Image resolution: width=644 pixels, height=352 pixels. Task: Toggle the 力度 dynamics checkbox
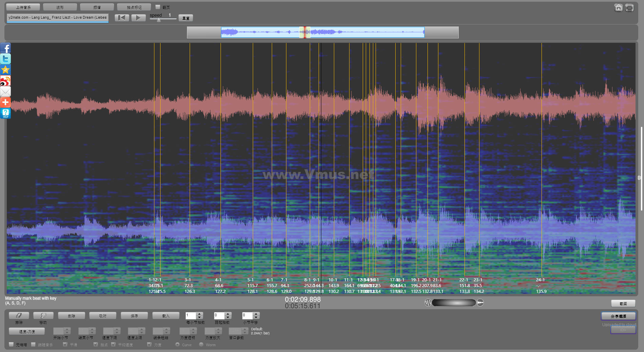(x=149, y=345)
